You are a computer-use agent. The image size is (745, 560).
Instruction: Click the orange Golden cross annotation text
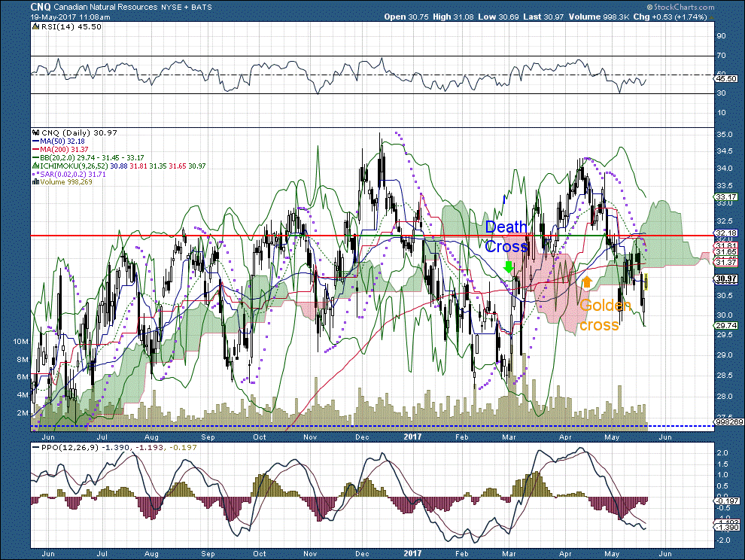604,315
